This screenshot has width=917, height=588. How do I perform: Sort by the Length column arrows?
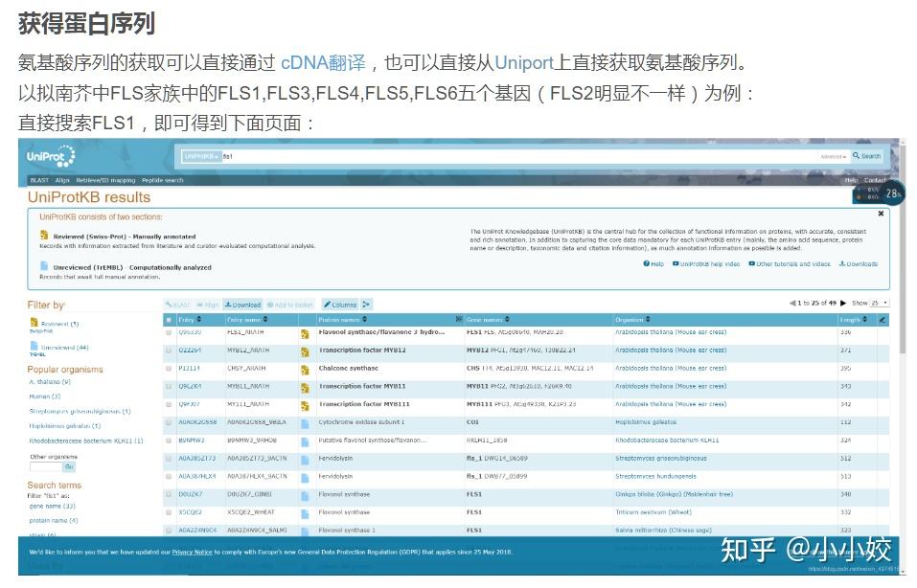coord(865,320)
